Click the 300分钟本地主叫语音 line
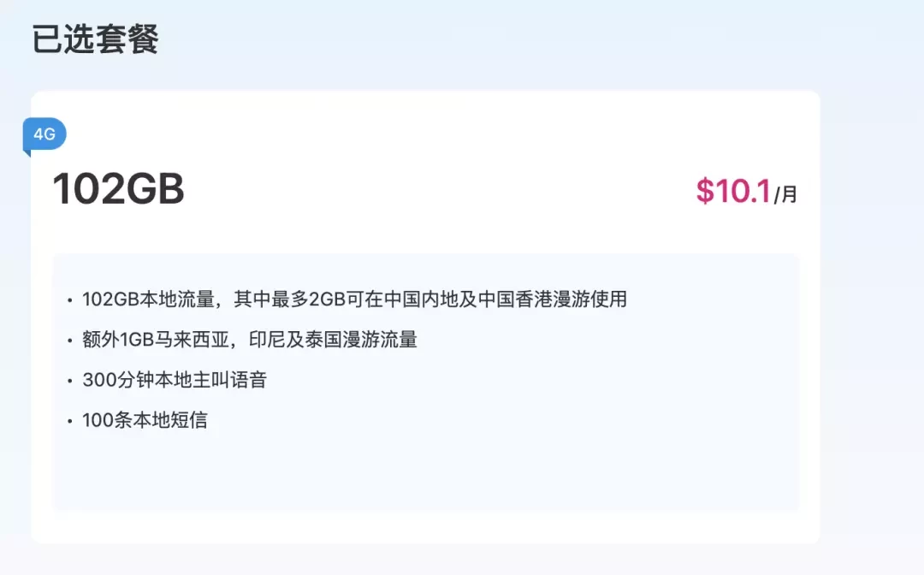 point(175,380)
